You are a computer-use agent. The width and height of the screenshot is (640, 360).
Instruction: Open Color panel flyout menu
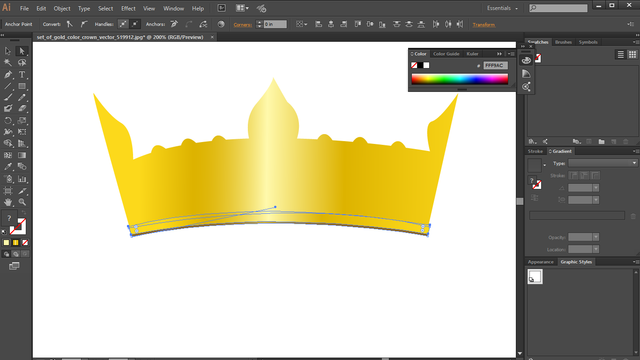pyautogui.click(x=511, y=54)
